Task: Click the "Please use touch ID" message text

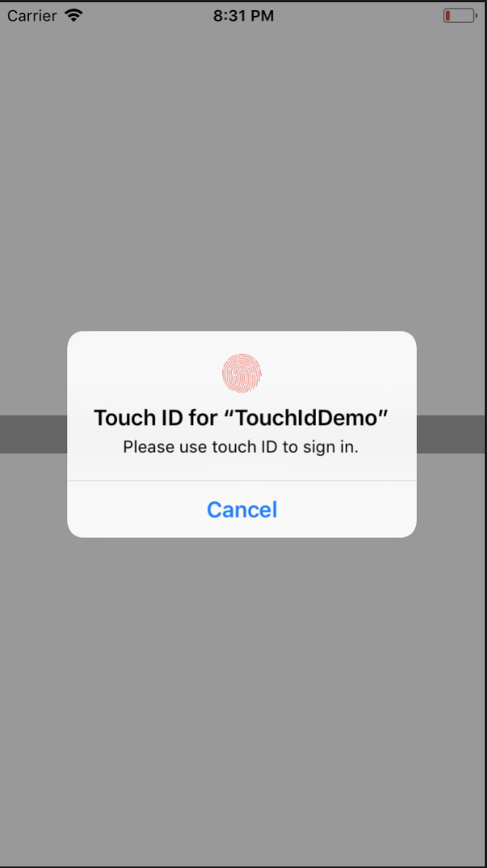Action: (202, 447)
